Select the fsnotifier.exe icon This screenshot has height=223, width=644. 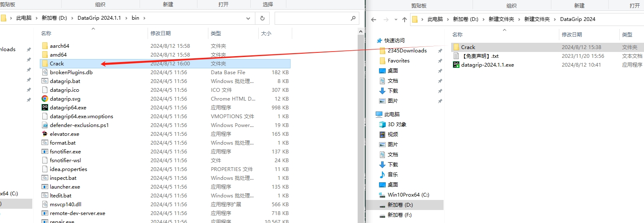(x=45, y=151)
